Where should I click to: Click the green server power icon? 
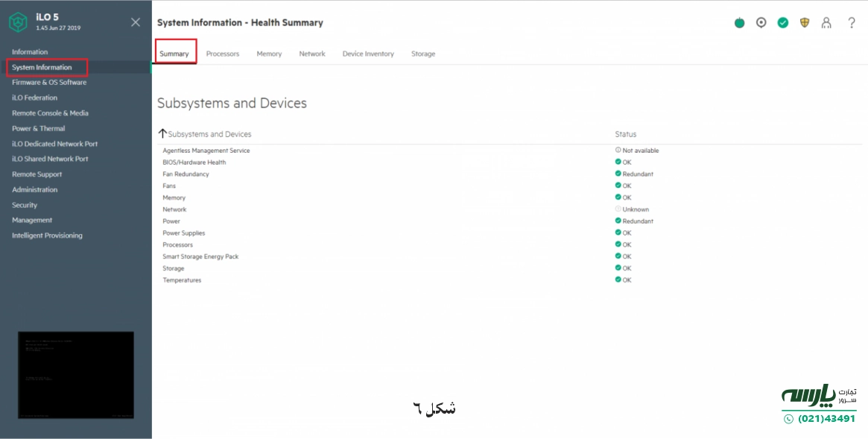click(739, 22)
